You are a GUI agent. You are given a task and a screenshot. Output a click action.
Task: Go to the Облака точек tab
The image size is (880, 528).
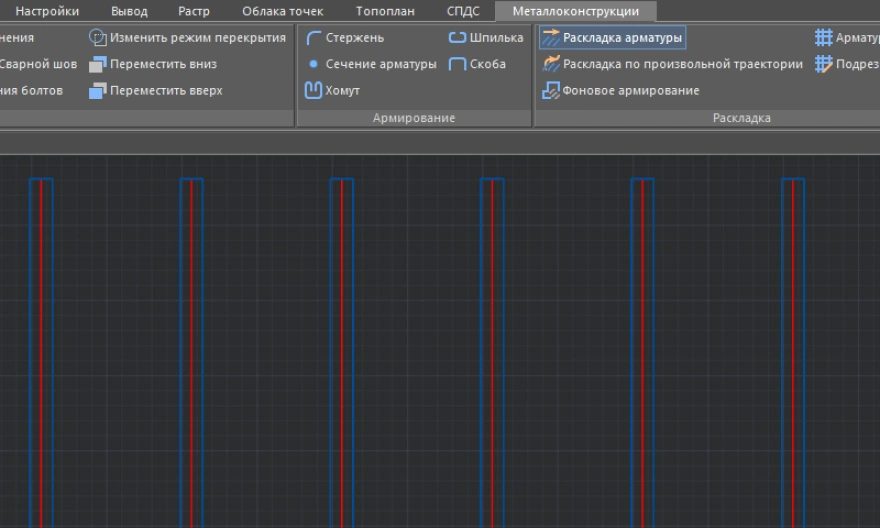click(x=283, y=11)
